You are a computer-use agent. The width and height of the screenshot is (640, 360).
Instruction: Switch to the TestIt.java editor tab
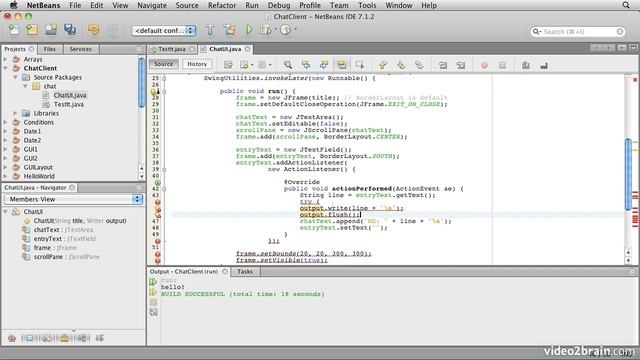pyautogui.click(x=172, y=49)
